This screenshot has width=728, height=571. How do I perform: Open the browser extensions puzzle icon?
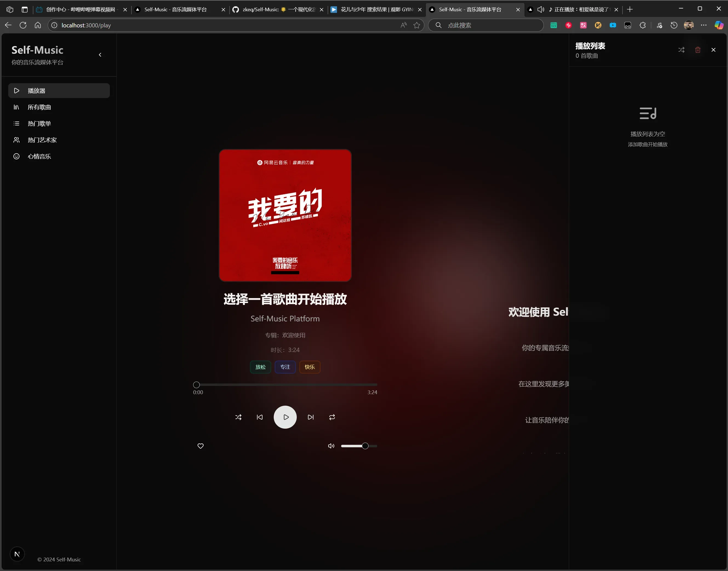coord(642,25)
